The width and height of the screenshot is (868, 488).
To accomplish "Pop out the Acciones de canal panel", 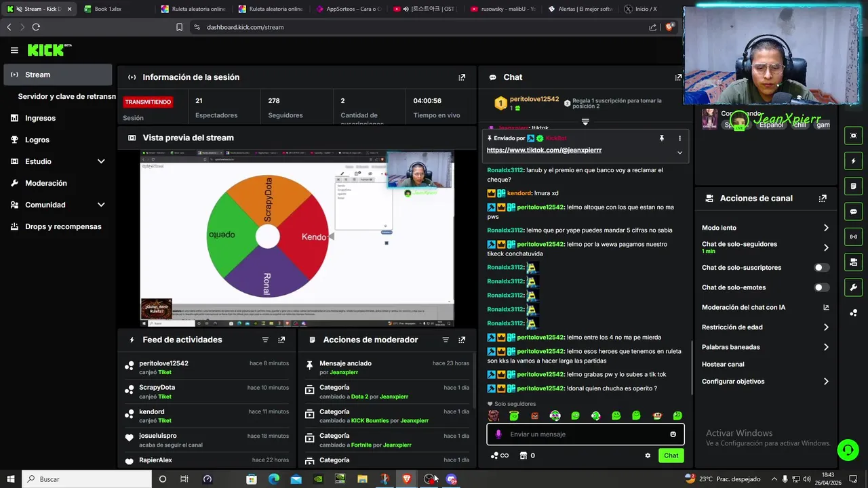I will click(x=823, y=199).
